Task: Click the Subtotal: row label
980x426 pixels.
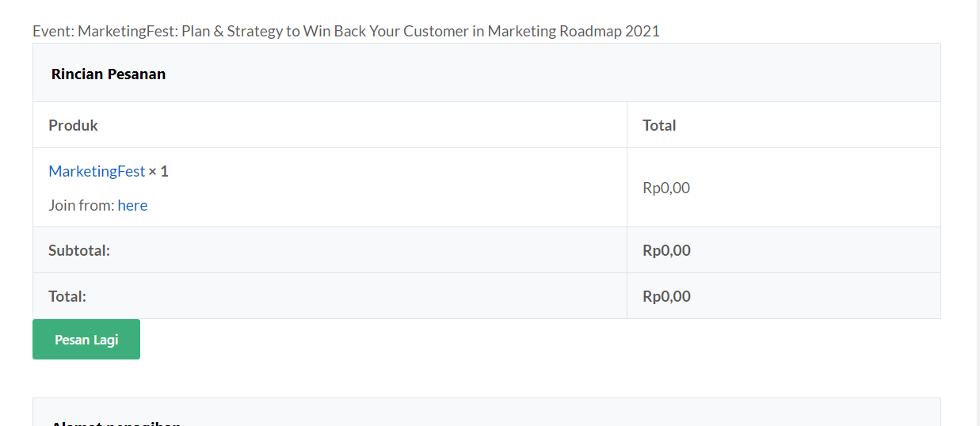Action: pos(79,250)
